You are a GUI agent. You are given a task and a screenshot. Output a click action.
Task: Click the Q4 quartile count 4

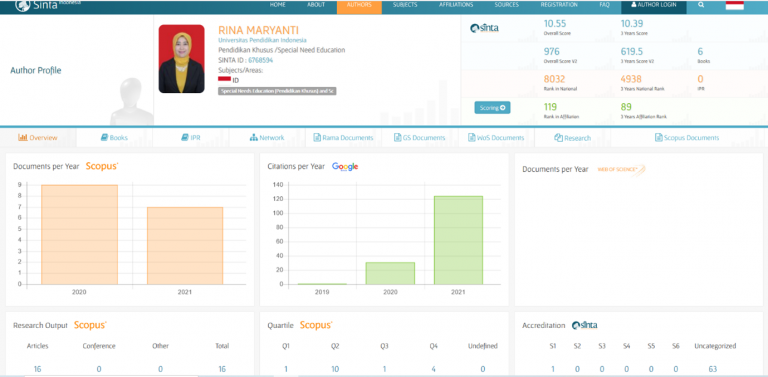coord(433,369)
